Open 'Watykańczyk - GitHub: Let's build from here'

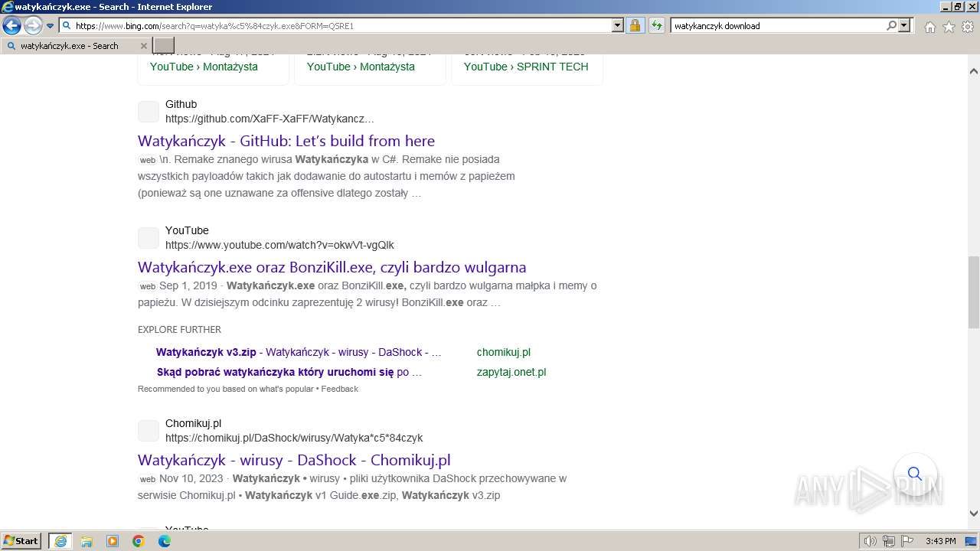(x=286, y=141)
